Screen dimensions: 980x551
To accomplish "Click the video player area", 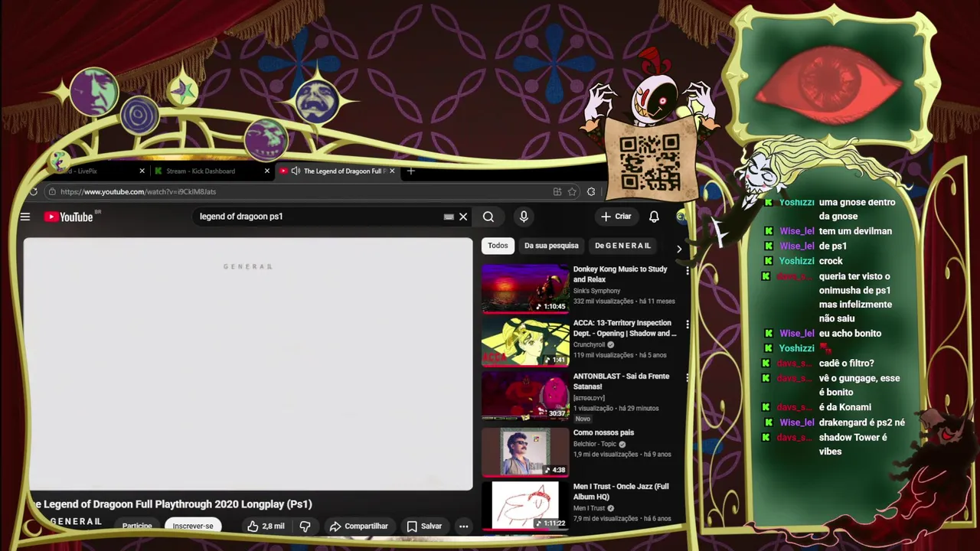I will (248, 364).
